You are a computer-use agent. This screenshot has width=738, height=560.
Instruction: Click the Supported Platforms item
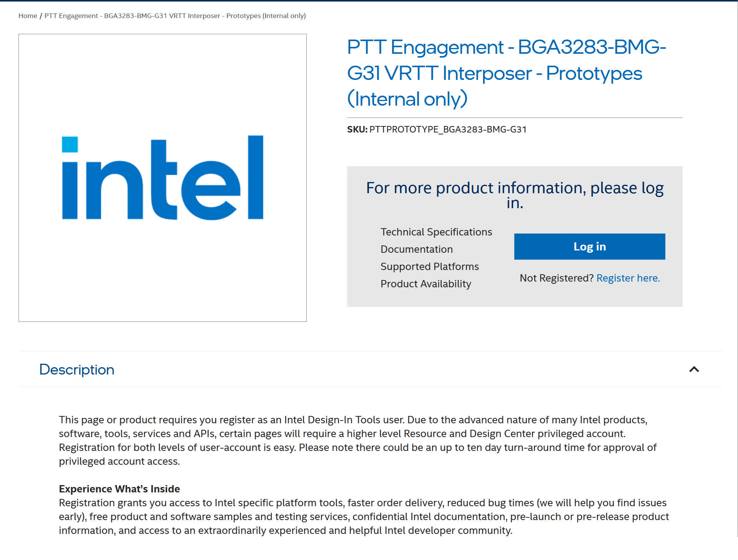(429, 267)
